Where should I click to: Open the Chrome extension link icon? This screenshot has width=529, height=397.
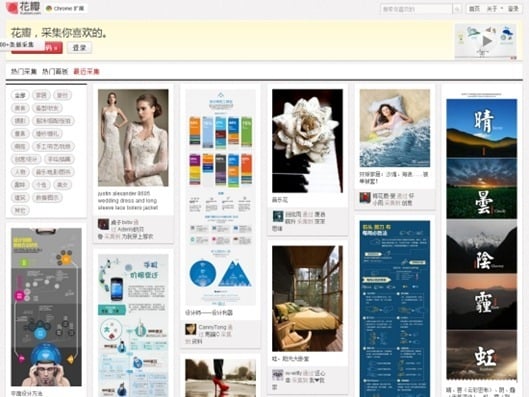49,8
